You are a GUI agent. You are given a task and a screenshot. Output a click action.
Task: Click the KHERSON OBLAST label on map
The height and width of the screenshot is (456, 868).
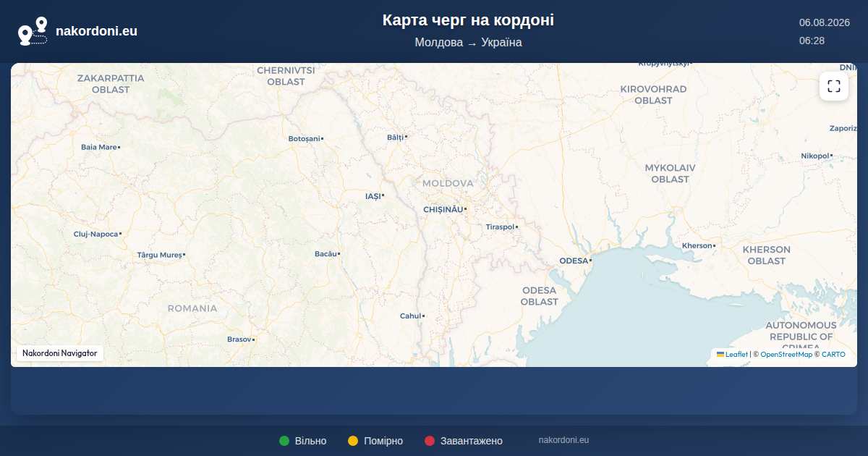coord(767,256)
